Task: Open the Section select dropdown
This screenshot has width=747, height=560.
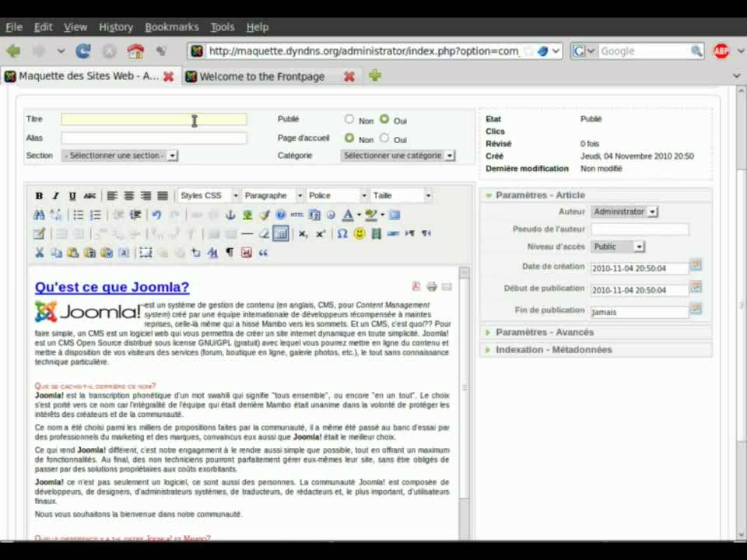Action: coord(120,156)
